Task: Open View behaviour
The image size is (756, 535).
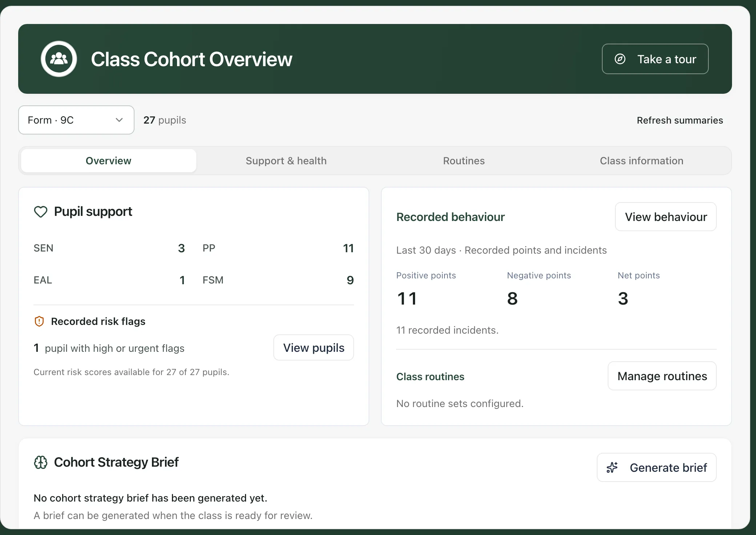Action: click(x=665, y=217)
